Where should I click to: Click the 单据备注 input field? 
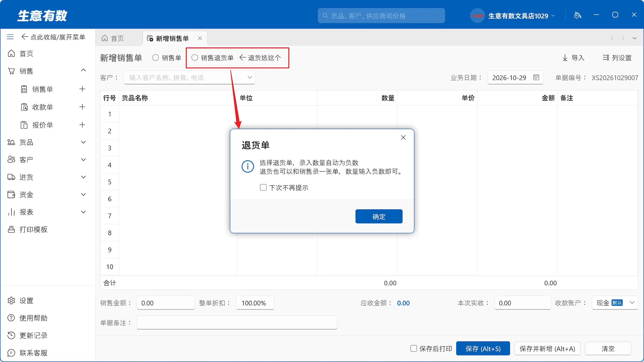[x=237, y=322]
